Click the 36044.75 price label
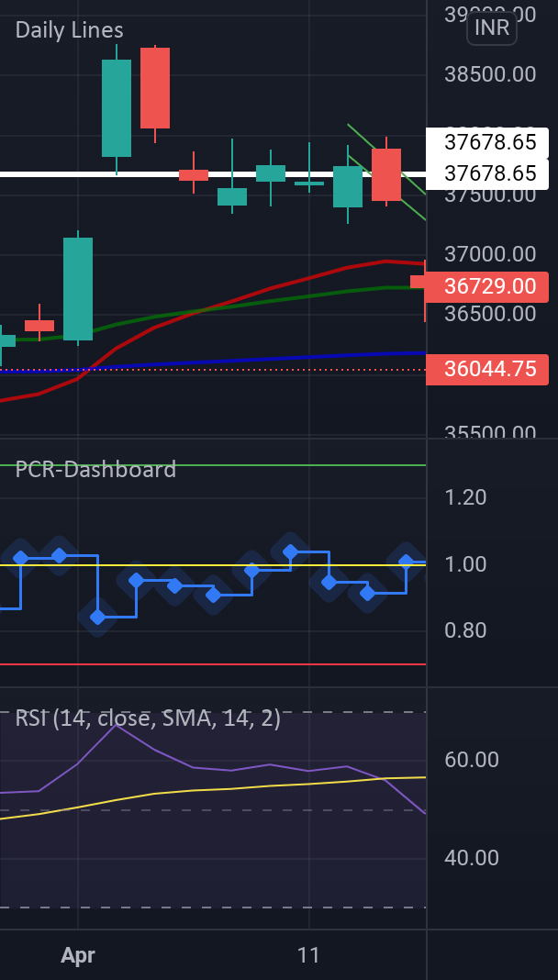This screenshot has height=980, width=558. (x=487, y=370)
